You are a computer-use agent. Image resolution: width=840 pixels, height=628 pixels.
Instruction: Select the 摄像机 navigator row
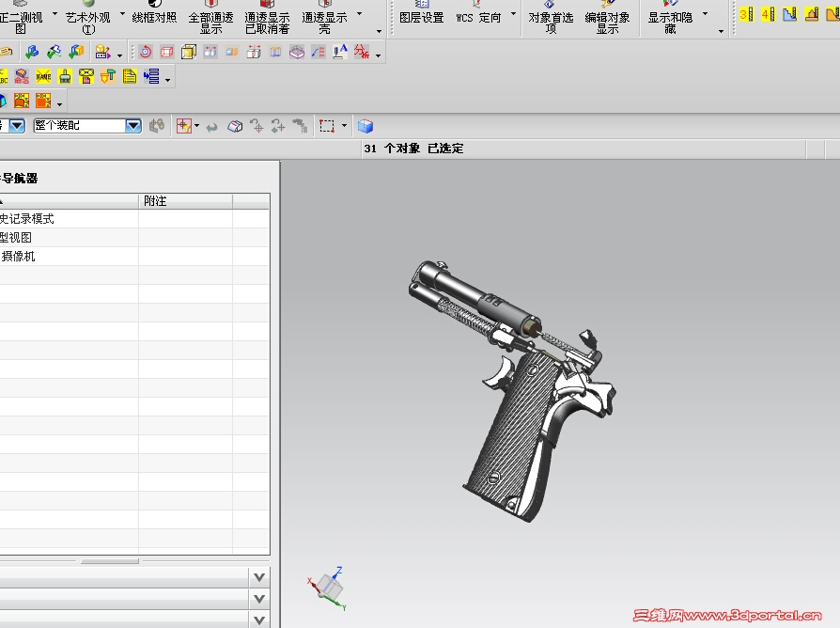point(134,256)
